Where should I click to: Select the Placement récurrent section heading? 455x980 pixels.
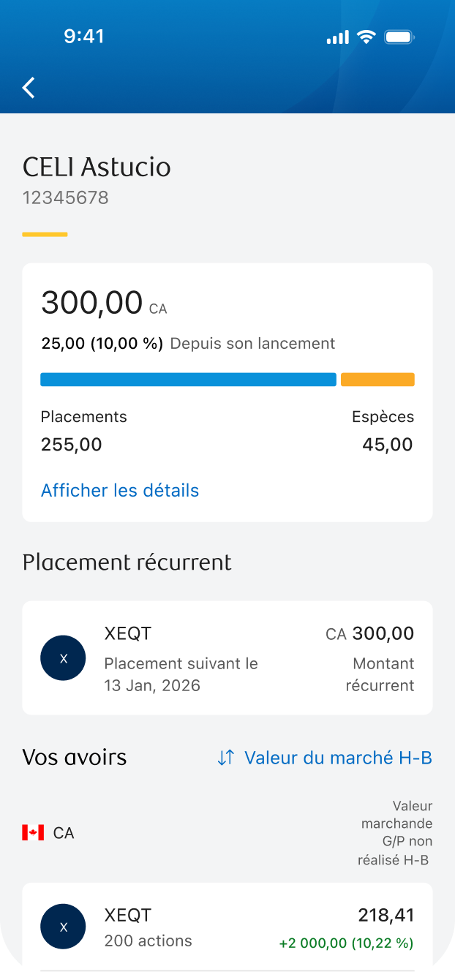tap(127, 562)
